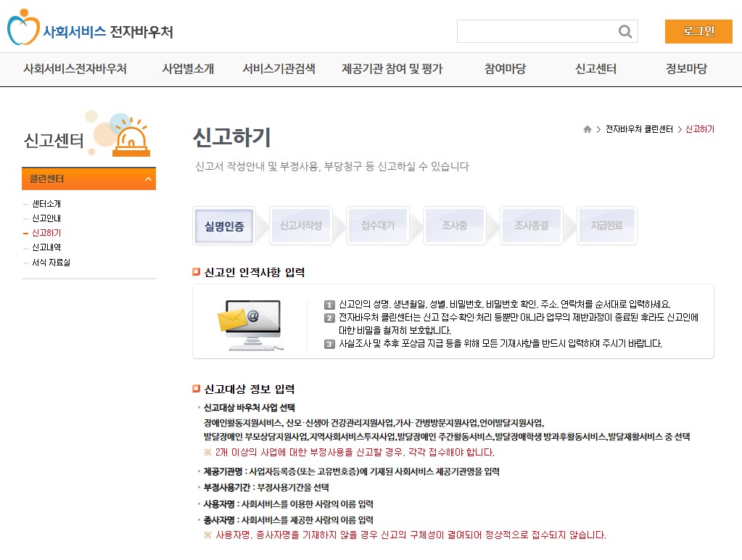Click the line starting with 제공기관명
The height and width of the screenshot is (560, 742).
(x=351, y=472)
